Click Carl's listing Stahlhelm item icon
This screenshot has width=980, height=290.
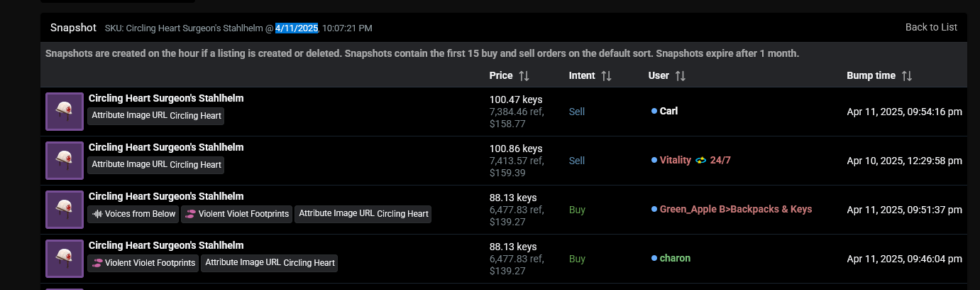tap(65, 112)
